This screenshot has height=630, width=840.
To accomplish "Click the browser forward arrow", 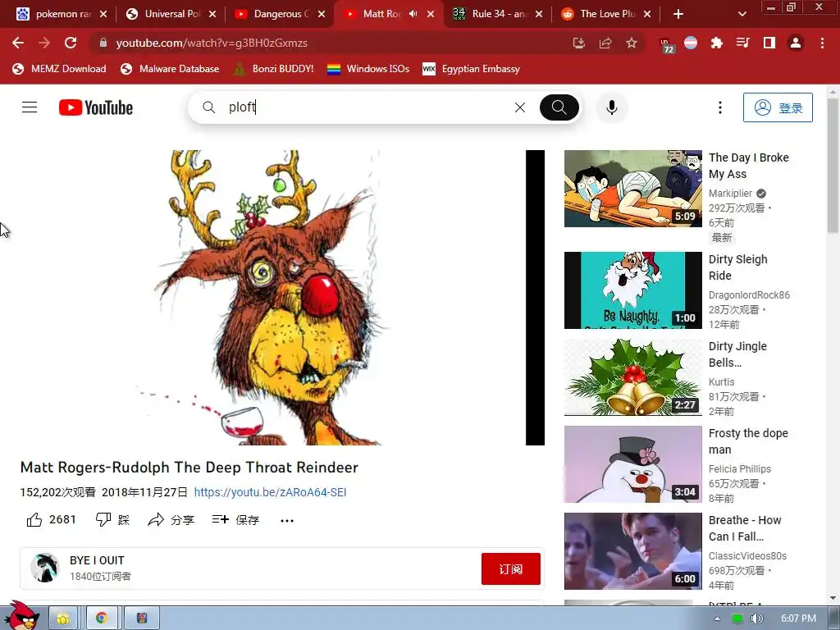I will [x=44, y=43].
